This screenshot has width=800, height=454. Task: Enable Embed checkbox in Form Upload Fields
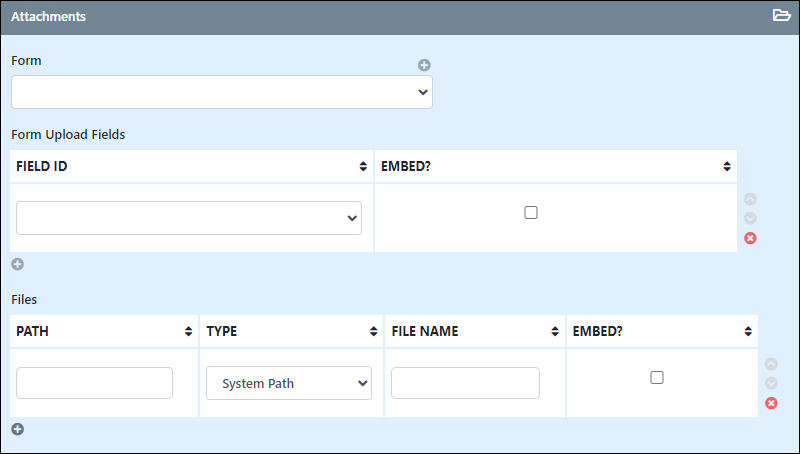tap(531, 212)
